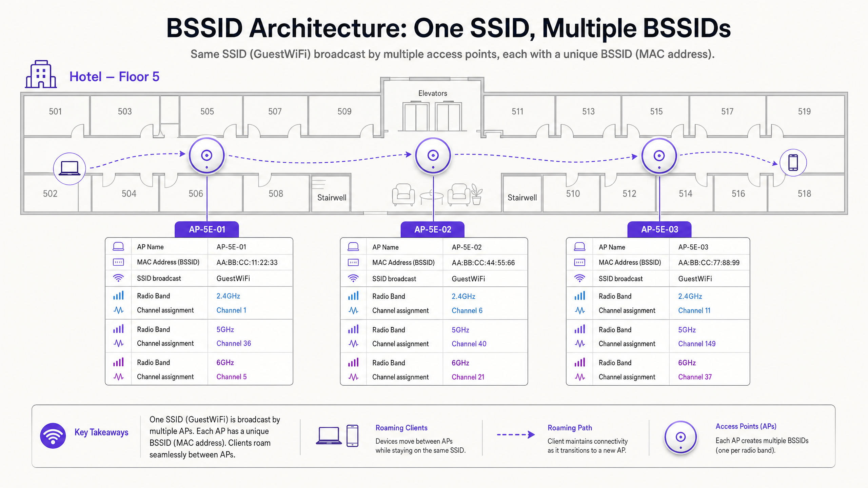Click the Roaming Clients phone legend icon

(x=353, y=436)
